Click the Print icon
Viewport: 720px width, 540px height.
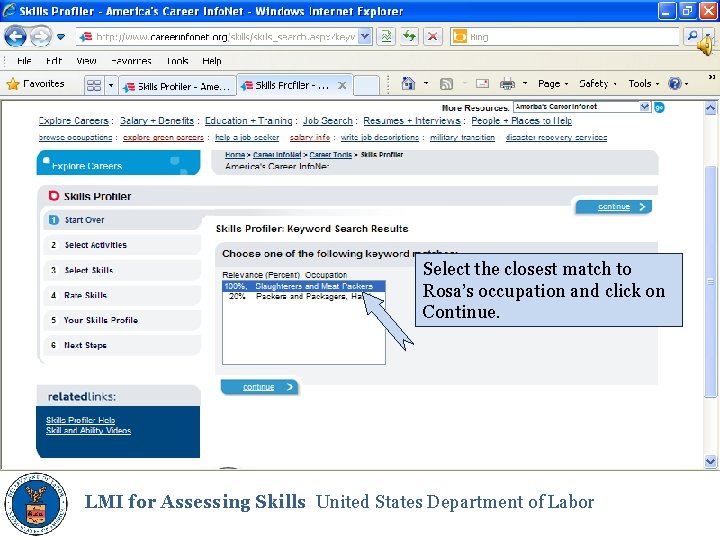(x=507, y=84)
